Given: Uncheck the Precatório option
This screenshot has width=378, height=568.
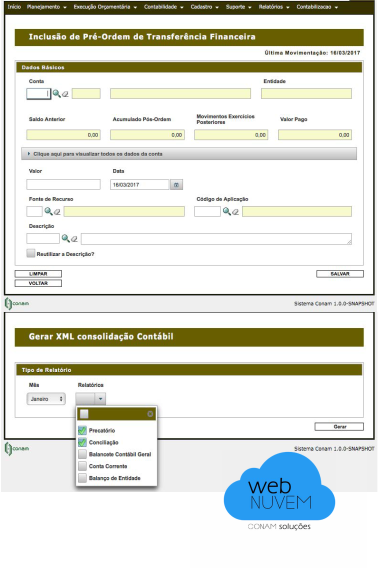Looking at the screenshot, I should [83, 430].
